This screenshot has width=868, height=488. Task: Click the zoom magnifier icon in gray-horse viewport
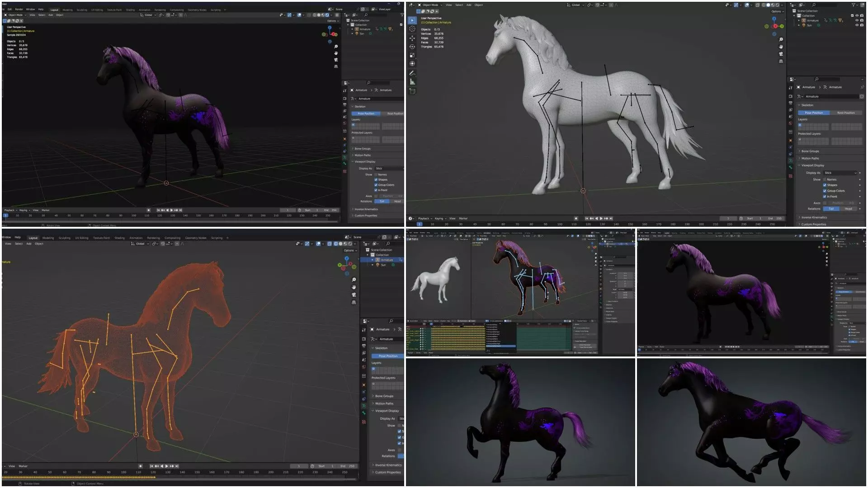781,40
